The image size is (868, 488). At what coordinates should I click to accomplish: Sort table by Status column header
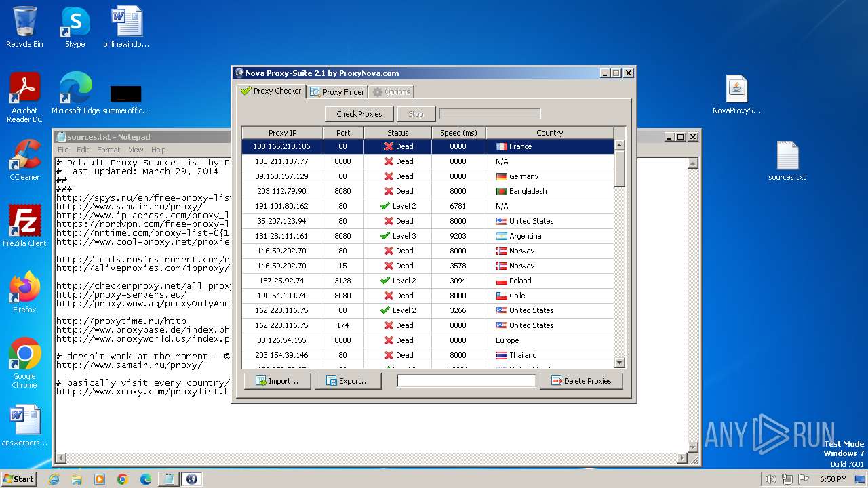pyautogui.click(x=397, y=133)
